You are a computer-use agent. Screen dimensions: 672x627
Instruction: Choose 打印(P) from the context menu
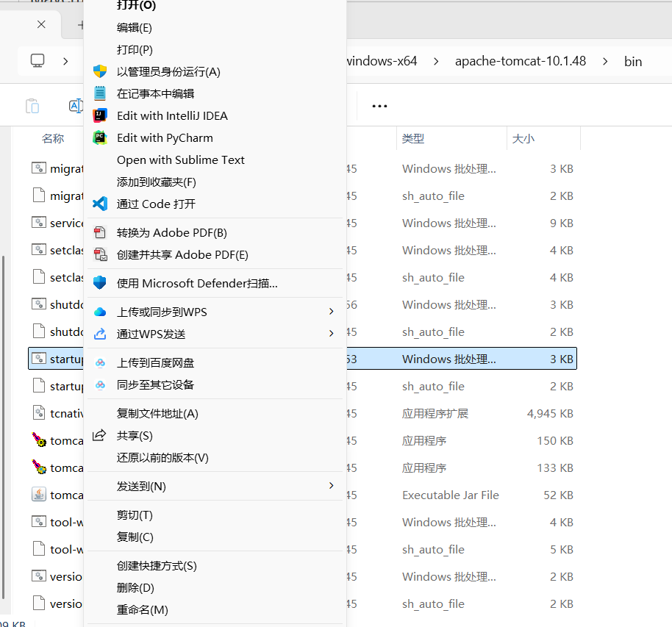pos(215,50)
